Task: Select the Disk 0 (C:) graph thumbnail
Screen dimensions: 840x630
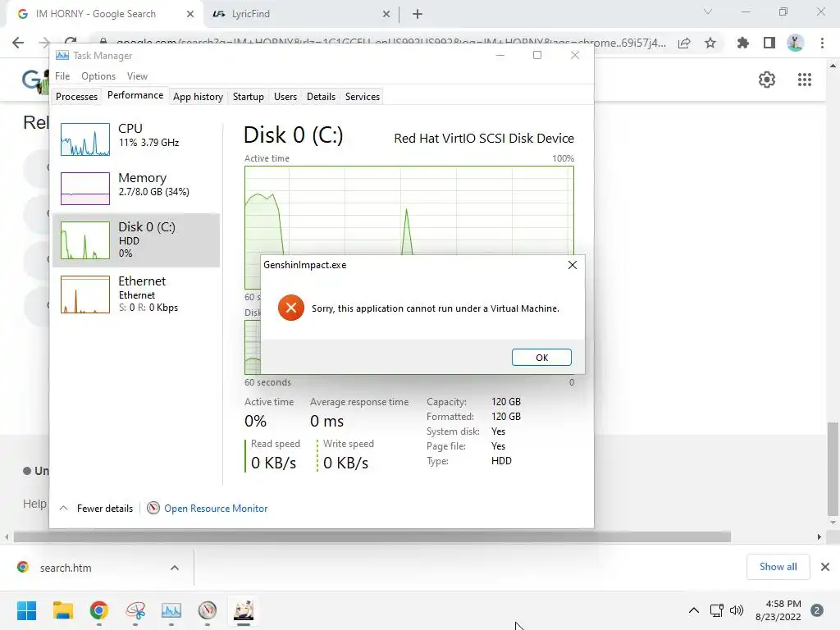Action: (85, 240)
